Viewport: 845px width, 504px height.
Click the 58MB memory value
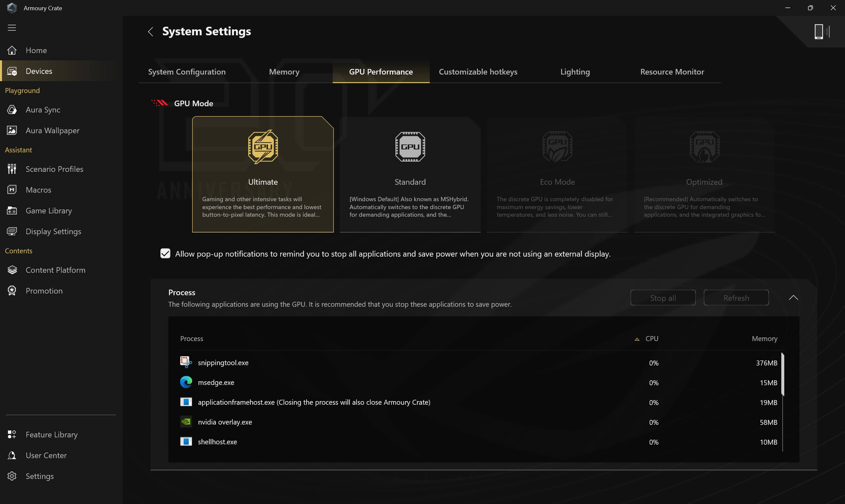pos(768,422)
